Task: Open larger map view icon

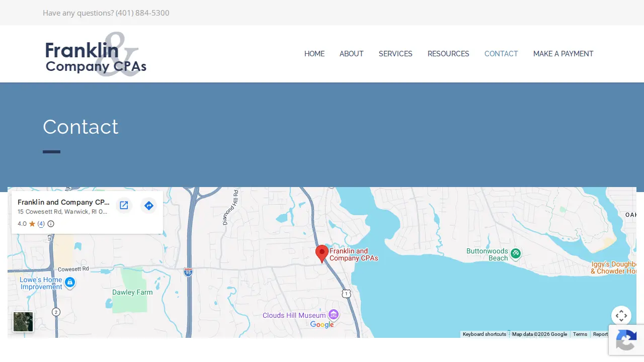Action: 124,205
